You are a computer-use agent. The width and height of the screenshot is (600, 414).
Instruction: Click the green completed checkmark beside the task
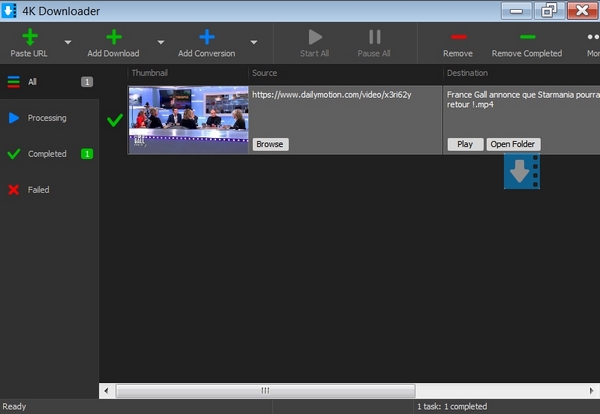[x=115, y=120]
